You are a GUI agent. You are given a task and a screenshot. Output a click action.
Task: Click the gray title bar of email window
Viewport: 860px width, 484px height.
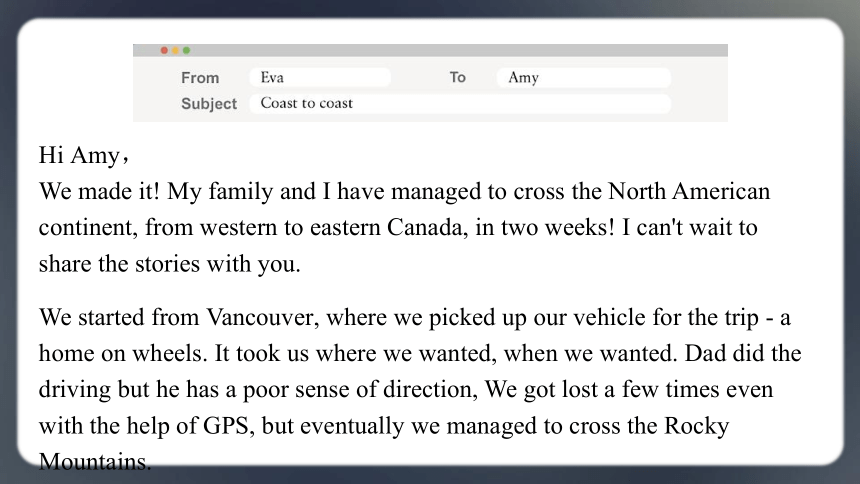coord(430,50)
